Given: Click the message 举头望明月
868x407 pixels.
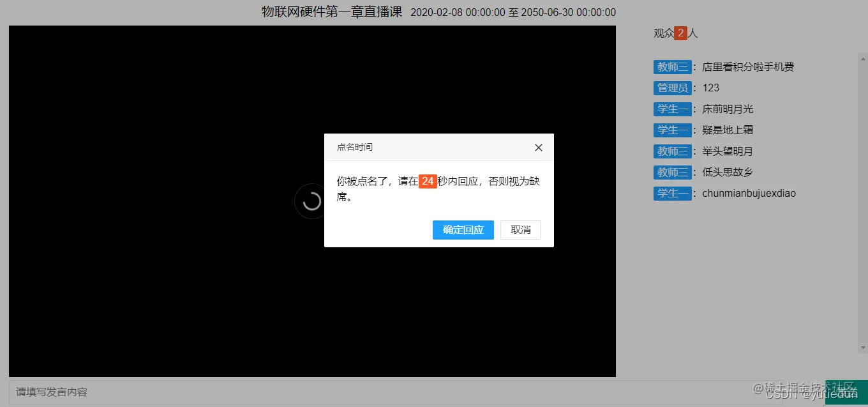Looking at the screenshot, I should (728, 151).
